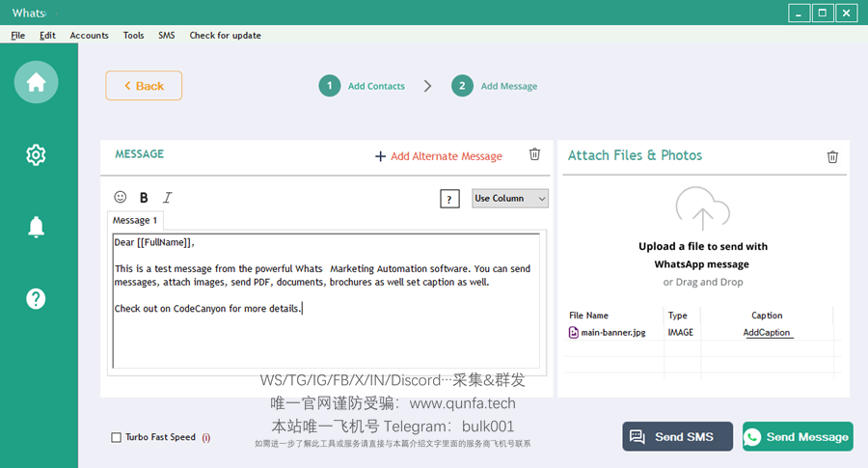Click Add Alternate Message link
The width and height of the screenshot is (868, 468).
pos(447,156)
